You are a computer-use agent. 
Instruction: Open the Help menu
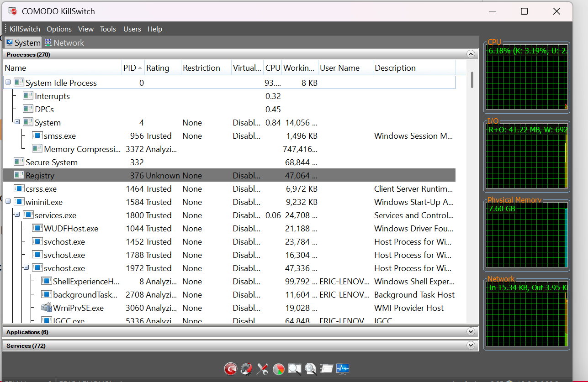coord(155,29)
